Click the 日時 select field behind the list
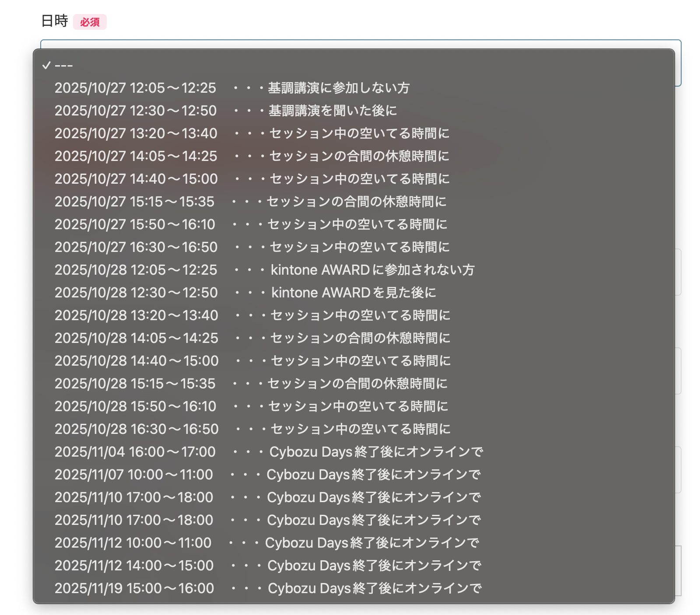The image size is (700, 615). [x=678, y=66]
